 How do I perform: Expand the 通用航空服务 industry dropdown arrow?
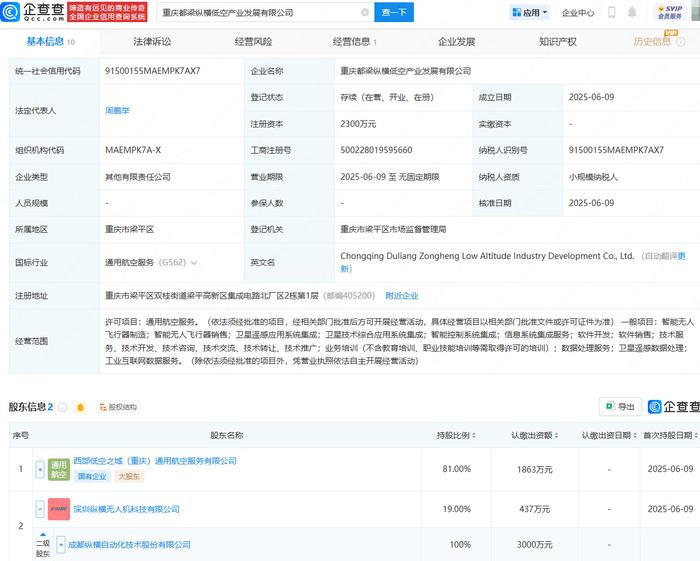(194, 263)
